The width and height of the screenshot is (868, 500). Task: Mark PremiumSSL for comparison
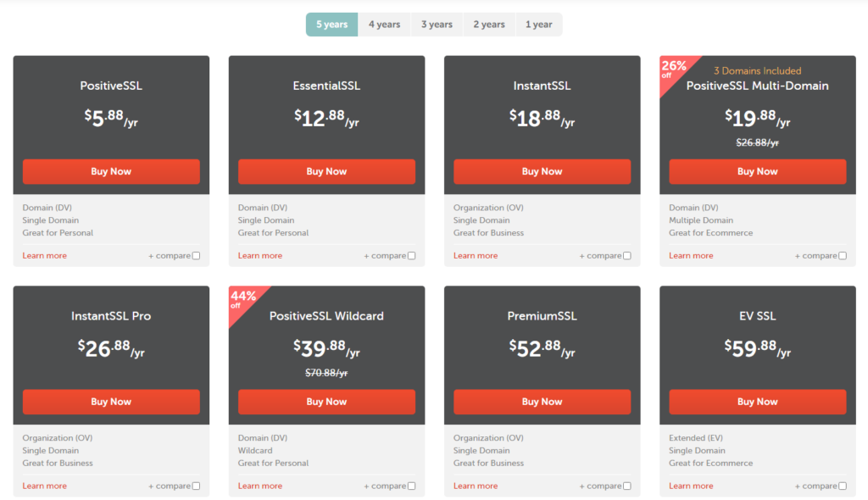click(626, 486)
